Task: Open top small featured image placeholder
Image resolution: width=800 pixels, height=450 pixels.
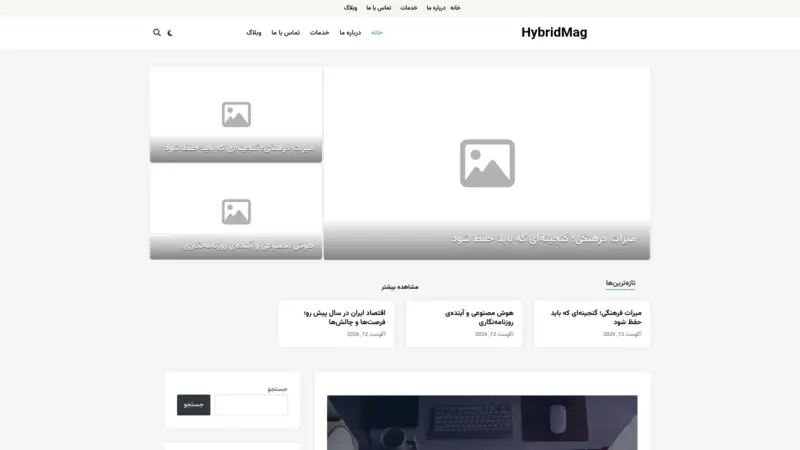Action: point(236,114)
